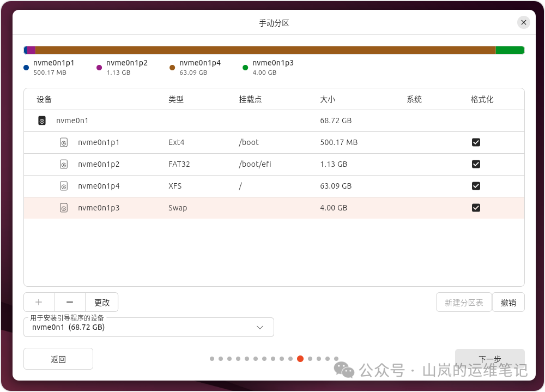The height and width of the screenshot is (392, 545).
Task: Toggle format checkbox for the Swap partition
Action: 476,208
